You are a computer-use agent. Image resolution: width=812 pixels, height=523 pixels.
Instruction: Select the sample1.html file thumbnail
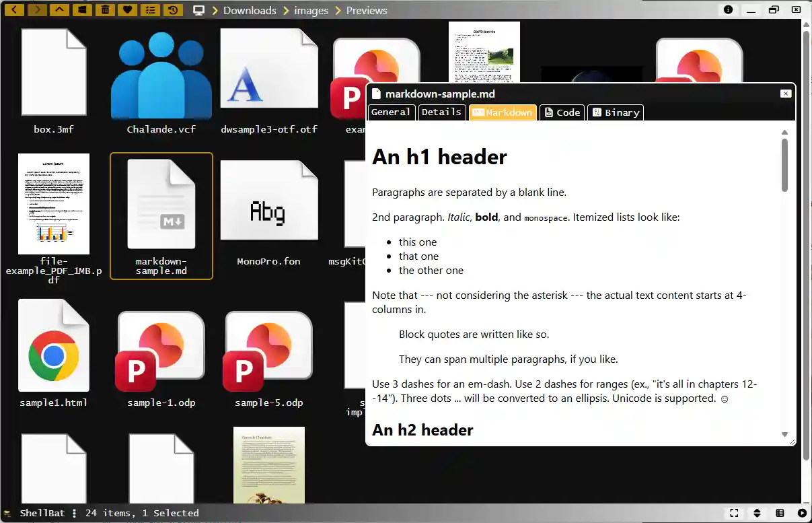(53, 345)
